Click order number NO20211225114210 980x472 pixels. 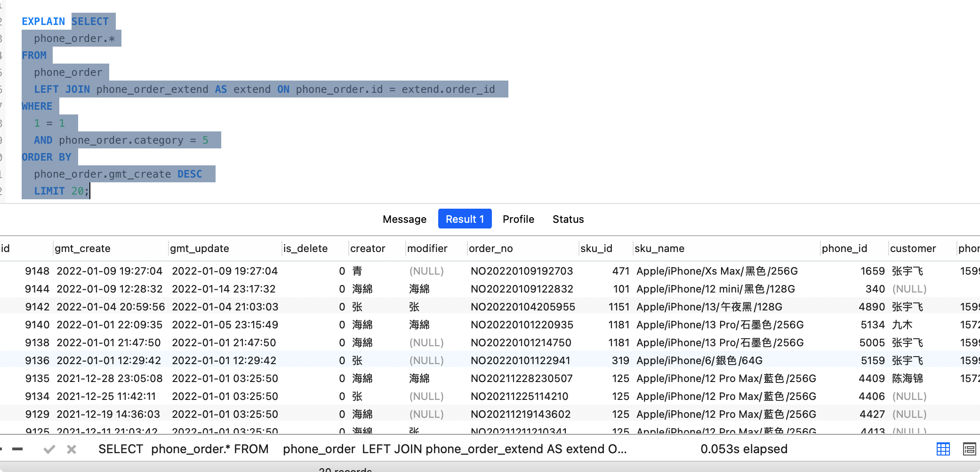click(520, 396)
